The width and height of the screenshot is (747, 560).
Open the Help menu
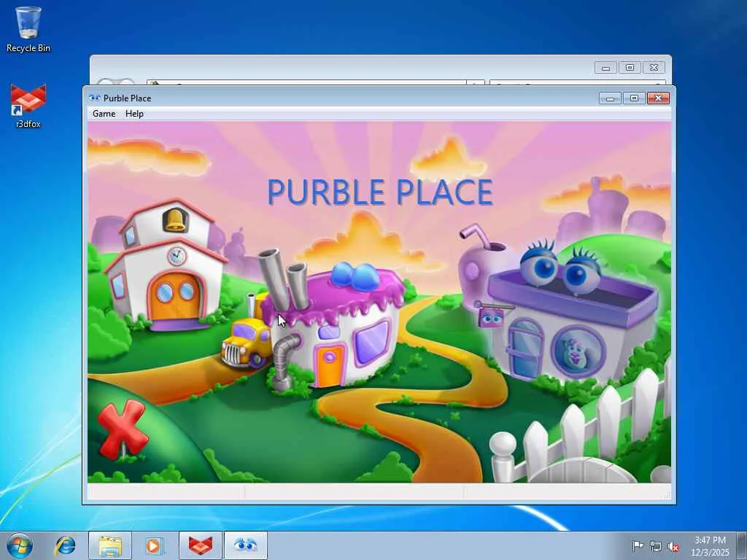point(134,114)
